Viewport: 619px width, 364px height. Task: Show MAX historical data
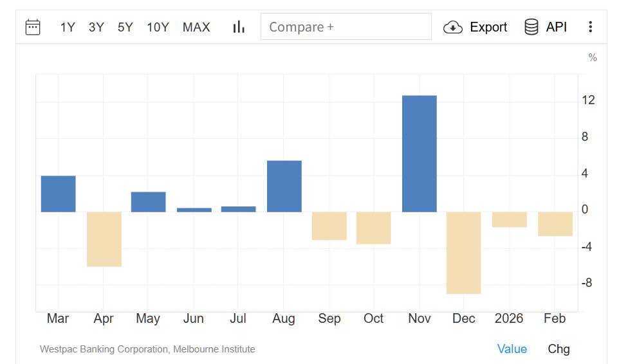pos(196,27)
